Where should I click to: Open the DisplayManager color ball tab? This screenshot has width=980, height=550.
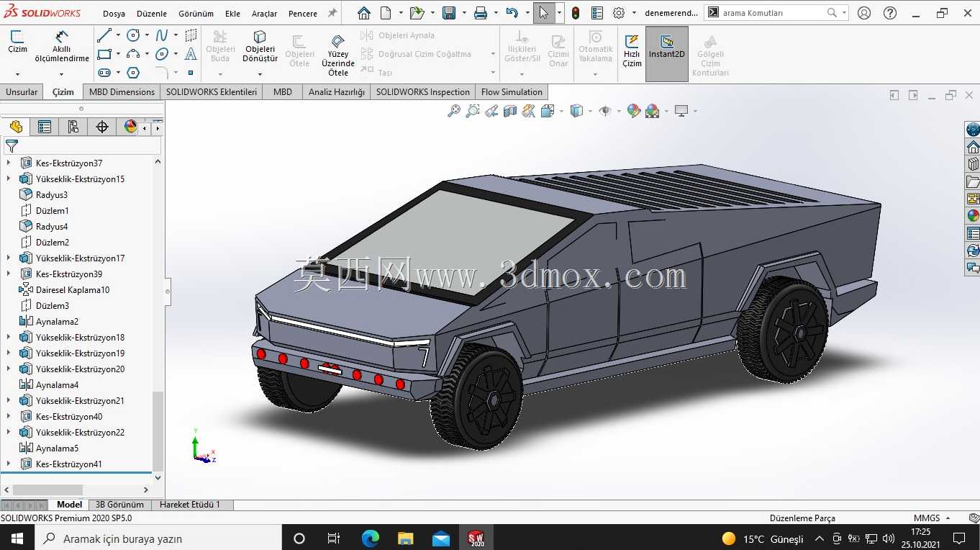pos(130,127)
